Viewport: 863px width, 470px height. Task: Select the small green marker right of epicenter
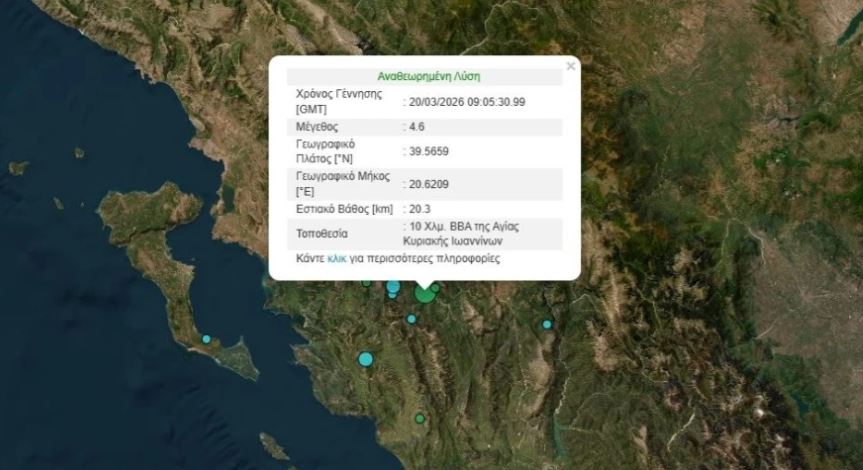[436, 288]
